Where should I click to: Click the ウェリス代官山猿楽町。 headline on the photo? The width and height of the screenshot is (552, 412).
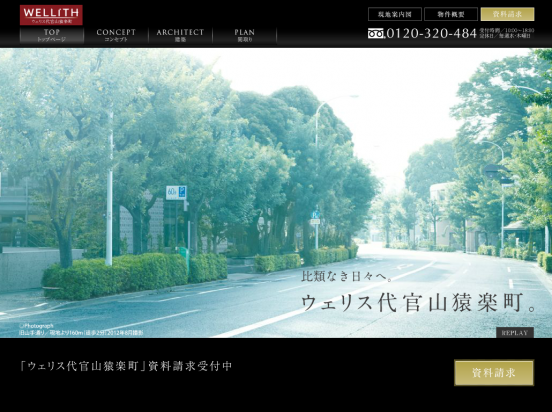(419, 303)
